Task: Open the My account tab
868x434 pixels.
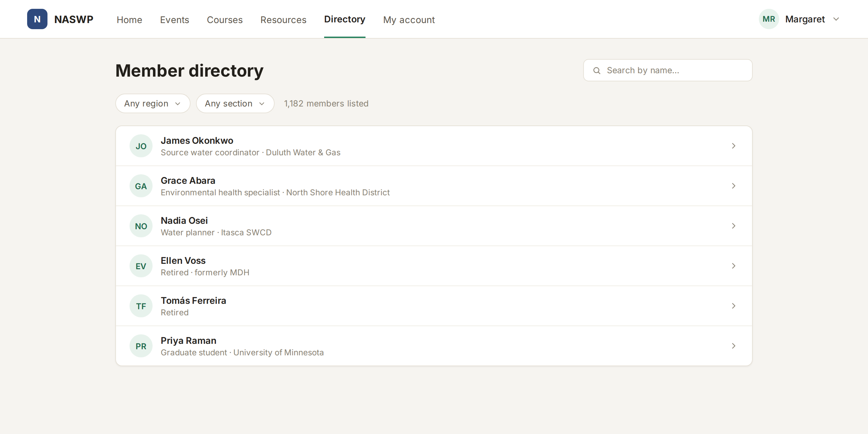Action: pyautogui.click(x=409, y=20)
